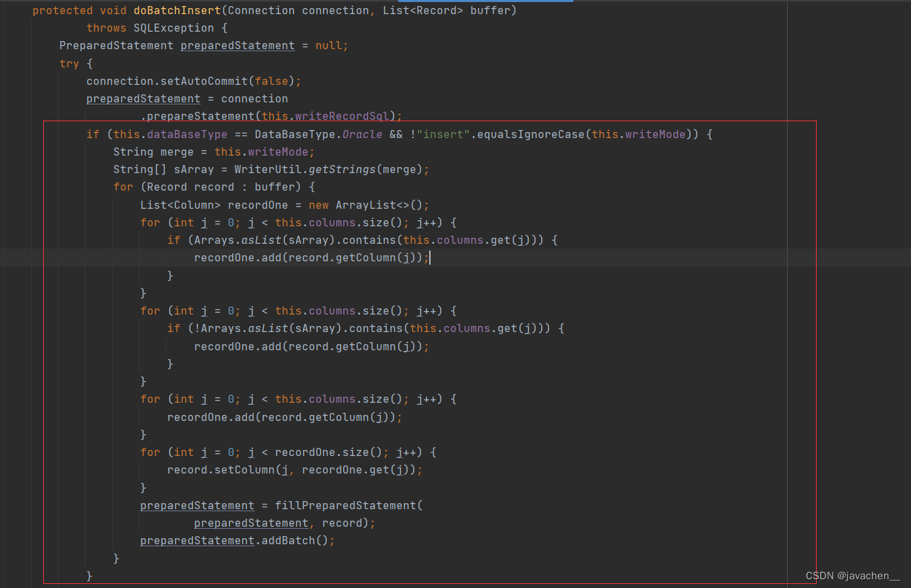Click the recordOne ArrayList declaration
Viewport: 911px width, 588px height.
pyautogui.click(x=258, y=204)
